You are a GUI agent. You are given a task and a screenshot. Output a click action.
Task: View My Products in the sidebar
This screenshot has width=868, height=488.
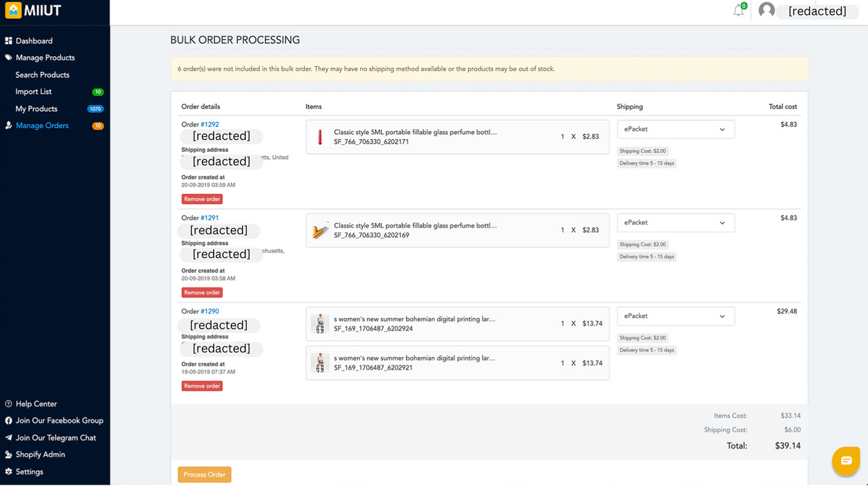36,108
